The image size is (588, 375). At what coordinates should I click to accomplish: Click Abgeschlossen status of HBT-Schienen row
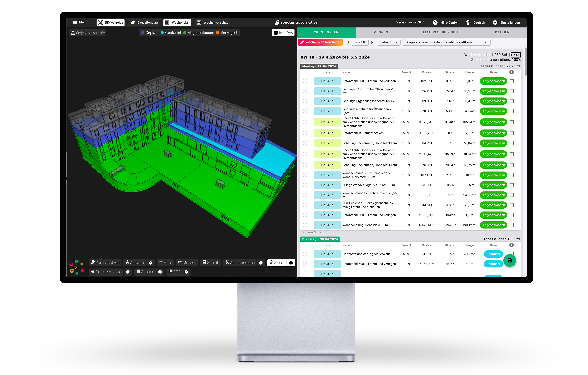pyautogui.click(x=493, y=205)
